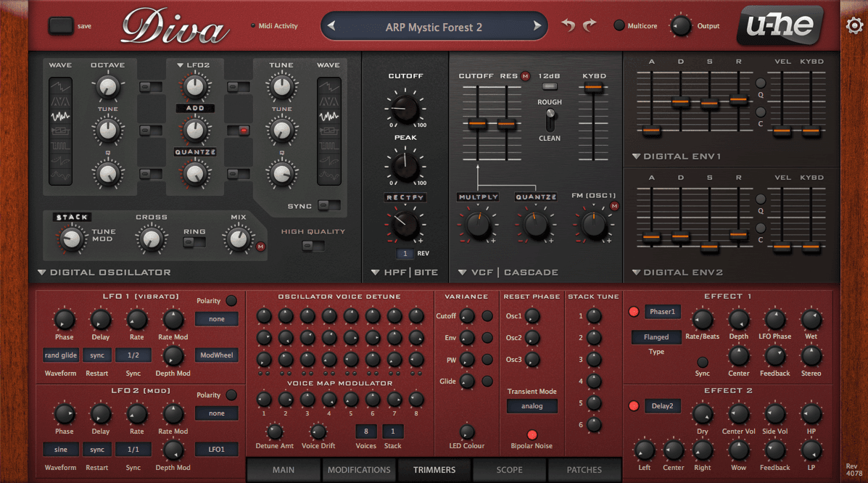
Task: Click the red M button beside Mix knob
Action: [261, 247]
